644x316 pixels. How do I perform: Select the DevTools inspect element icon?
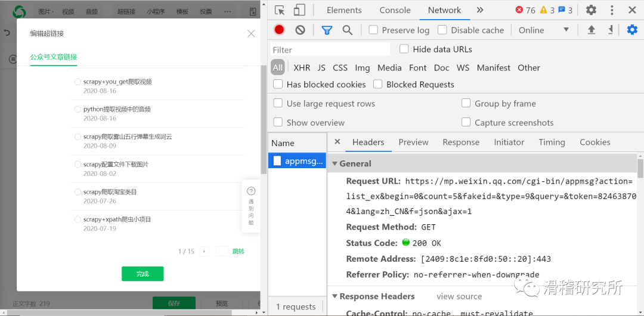(280, 10)
